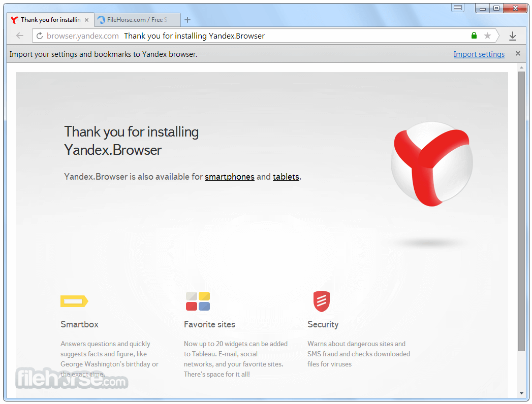Click the Yandex favicon on first tab

pyautogui.click(x=14, y=20)
